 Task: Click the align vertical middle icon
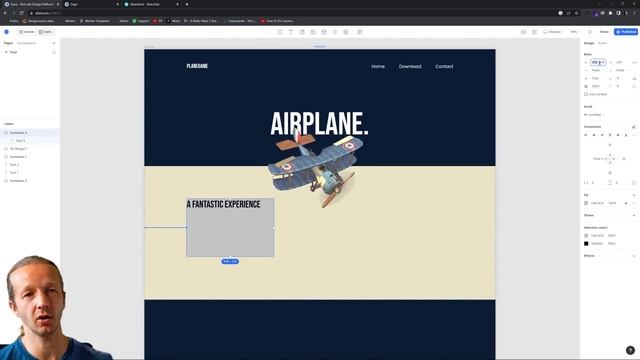click(x=618, y=135)
